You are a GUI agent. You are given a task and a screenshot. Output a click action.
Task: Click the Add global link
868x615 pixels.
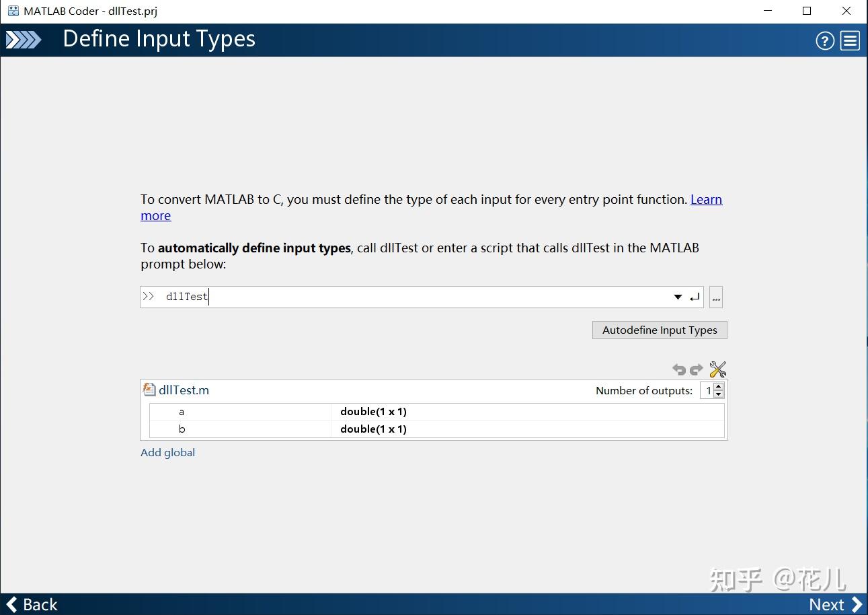click(x=167, y=453)
